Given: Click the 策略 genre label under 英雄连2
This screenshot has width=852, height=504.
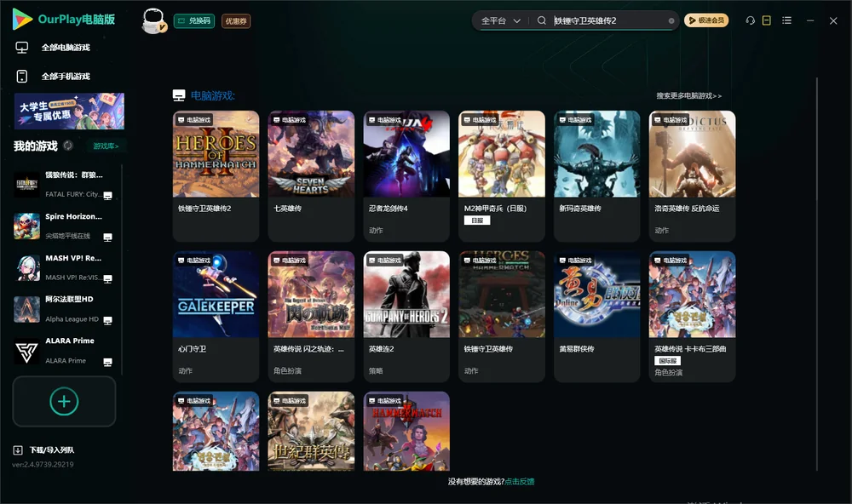Looking at the screenshot, I should [x=376, y=371].
